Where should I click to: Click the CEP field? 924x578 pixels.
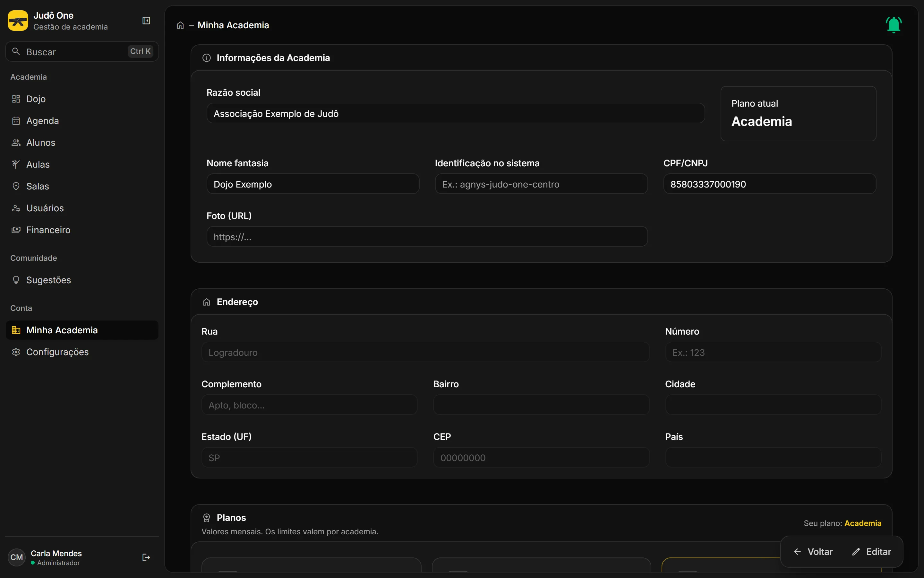pos(541,457)
